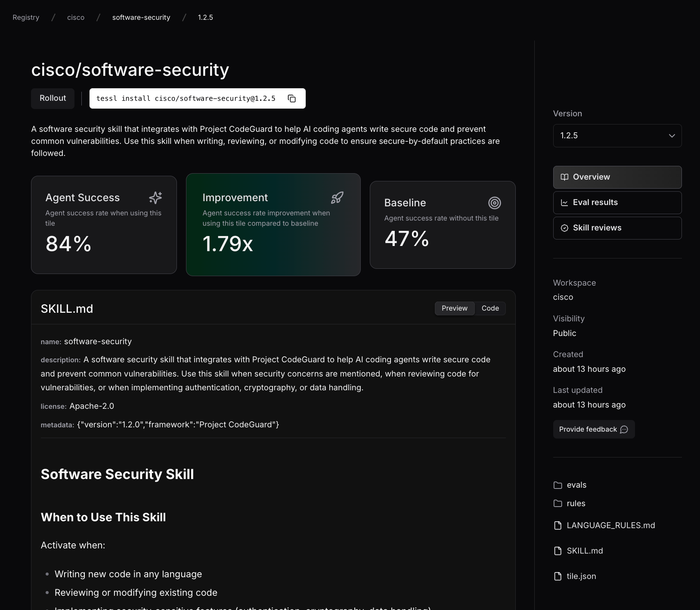This screenshot has height=610, width=700.
Task: Click the Agent Success sparkle icon
Action: pyautogui.click(x=155, y=198)
